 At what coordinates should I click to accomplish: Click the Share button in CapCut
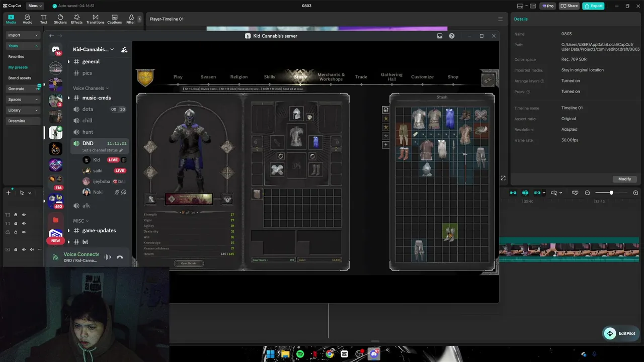click(x=569, y=6)
